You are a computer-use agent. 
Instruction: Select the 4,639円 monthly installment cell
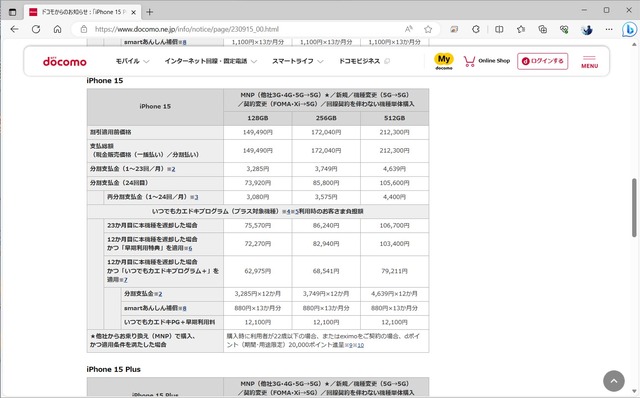395,169
